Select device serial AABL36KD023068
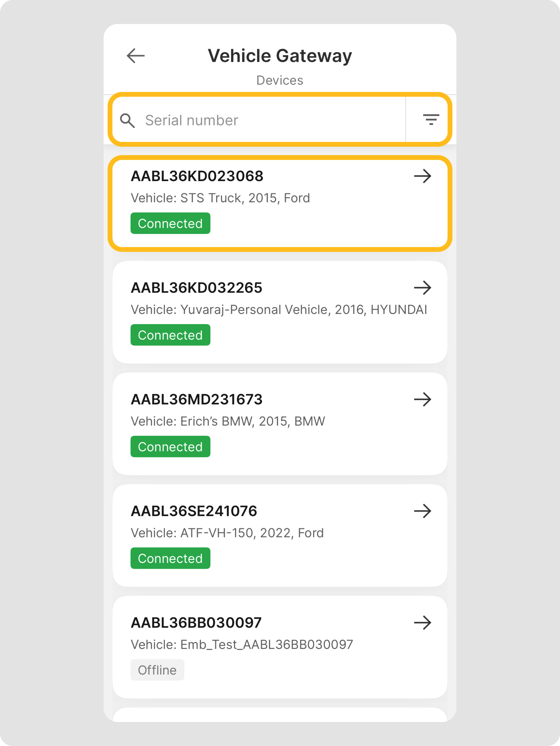The image size is (560, 746). (x=197, y=176)
